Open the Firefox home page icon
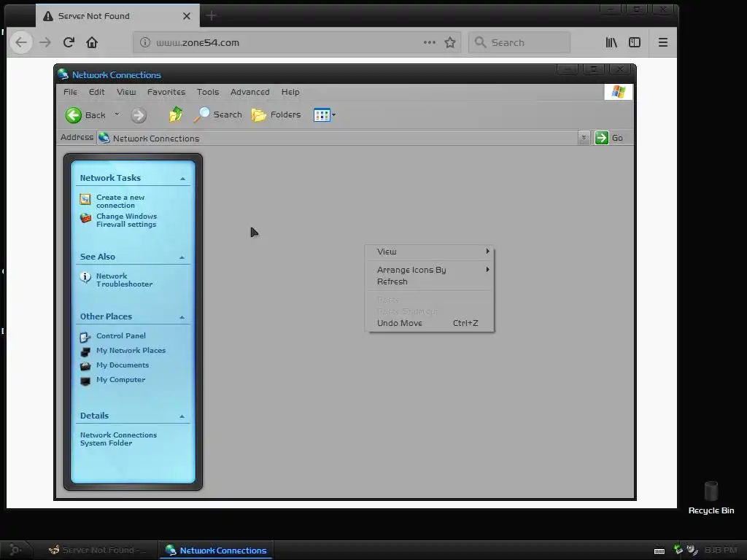 point(92,42)
